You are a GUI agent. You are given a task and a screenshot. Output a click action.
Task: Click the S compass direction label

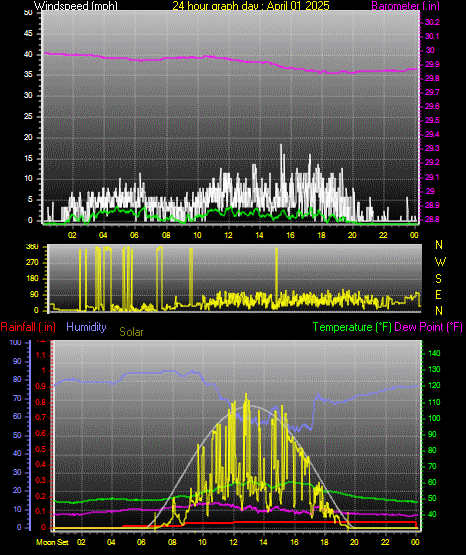tap(438, 279)
